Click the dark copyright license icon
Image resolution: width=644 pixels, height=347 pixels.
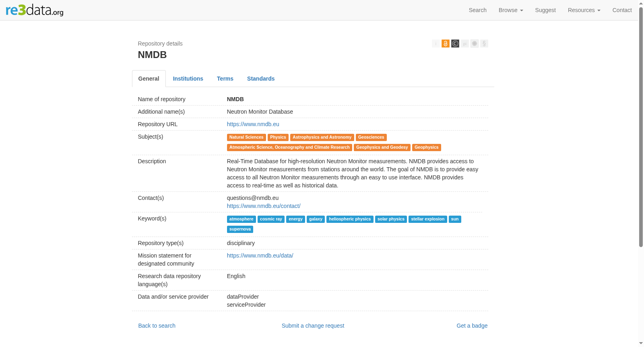tap(455, 44)
